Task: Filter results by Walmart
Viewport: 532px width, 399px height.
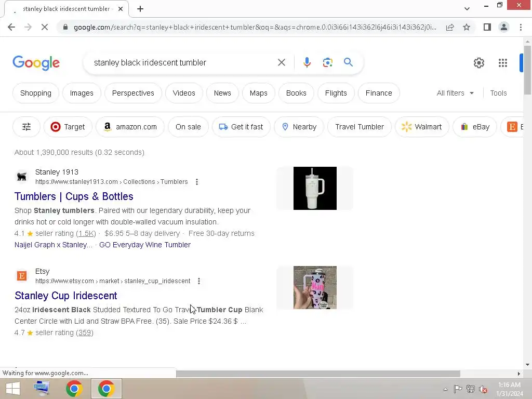Action: tap(422, 127)
